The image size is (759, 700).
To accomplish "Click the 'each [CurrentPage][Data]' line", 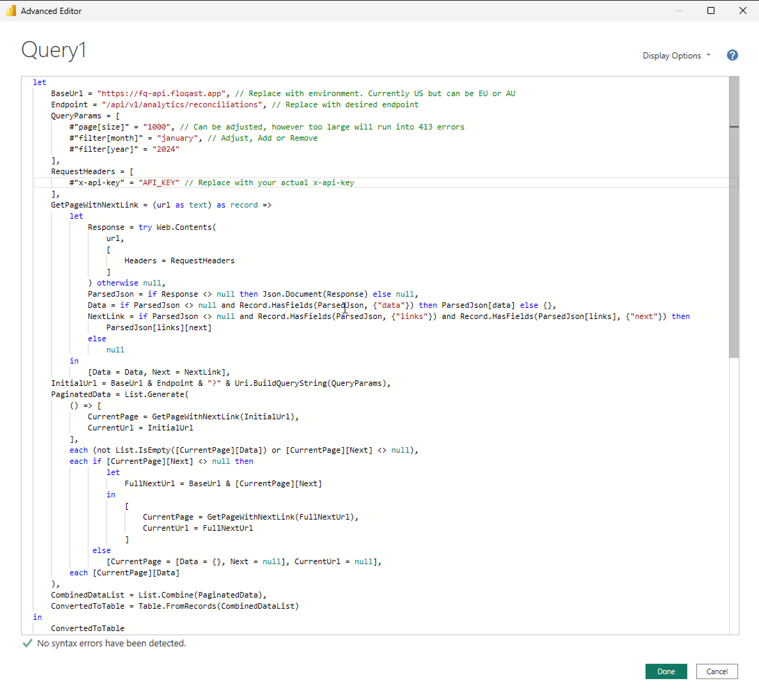I will click(125, 573).
